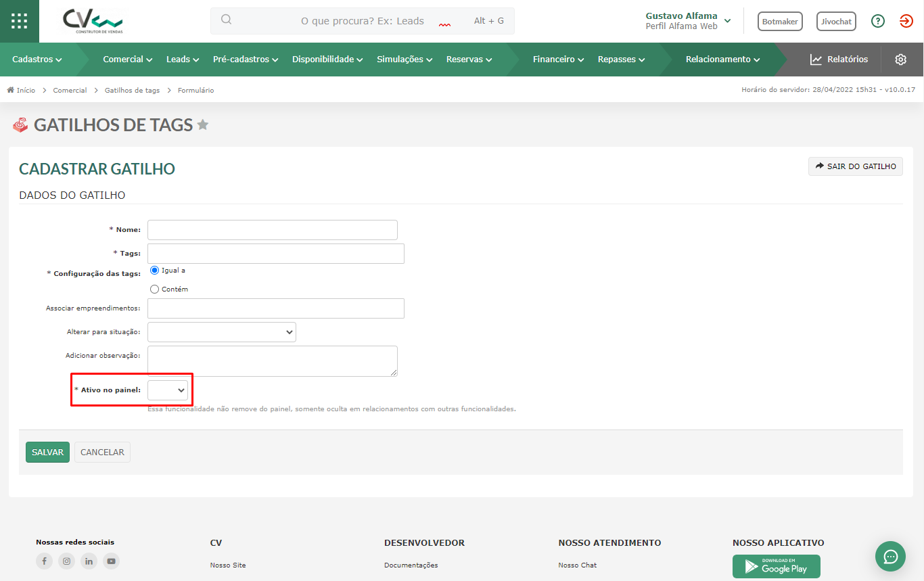Image resolution: width=924 pixels, height=581 pixels.
Task: Open the LinkedIn social icon
Action: click(89, 561)
